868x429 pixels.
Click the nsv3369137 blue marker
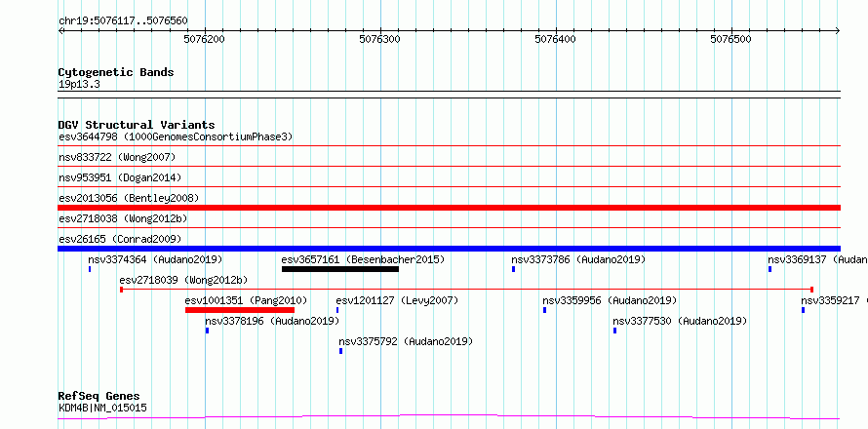click(769, 269)
